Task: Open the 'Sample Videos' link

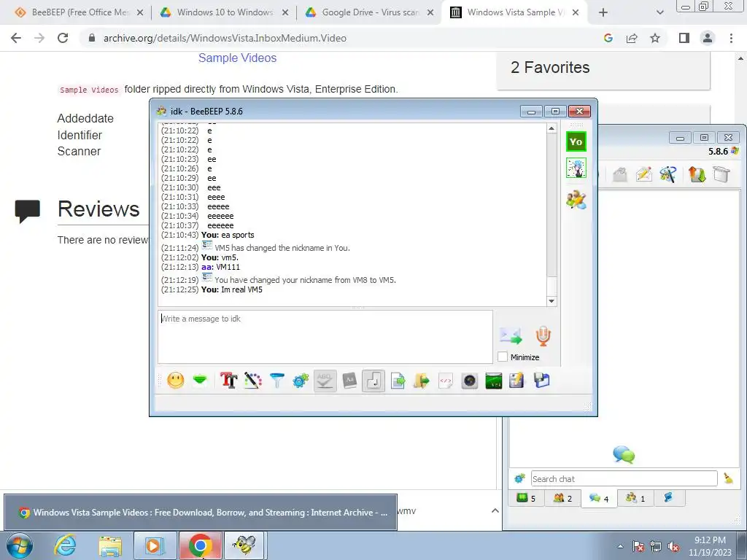Action: click(x=237, y=58)
